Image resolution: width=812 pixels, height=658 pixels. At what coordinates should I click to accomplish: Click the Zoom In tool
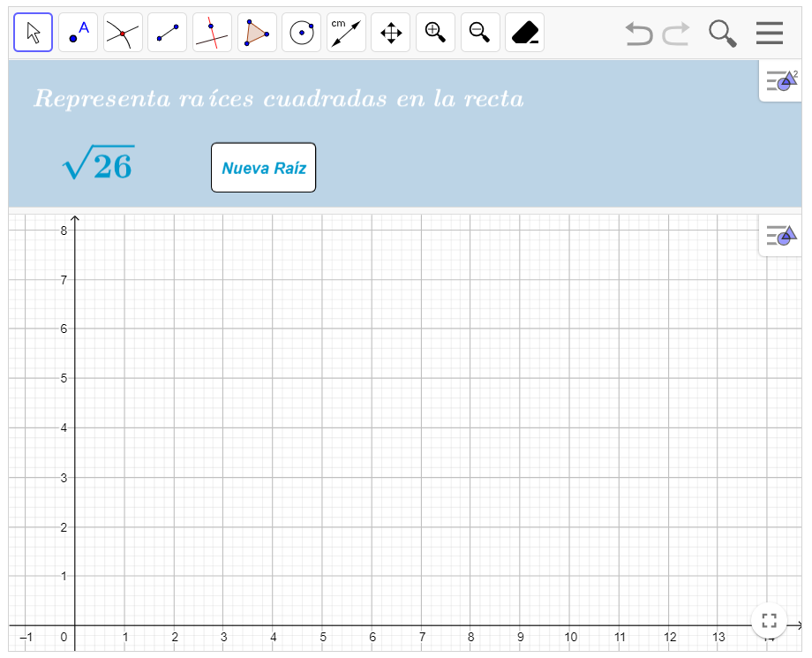(x=435, y=33)
